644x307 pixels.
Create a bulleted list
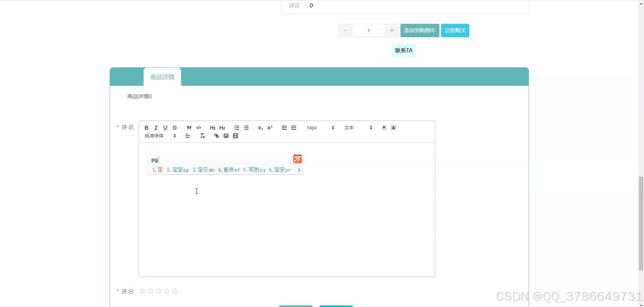point(246,128)
